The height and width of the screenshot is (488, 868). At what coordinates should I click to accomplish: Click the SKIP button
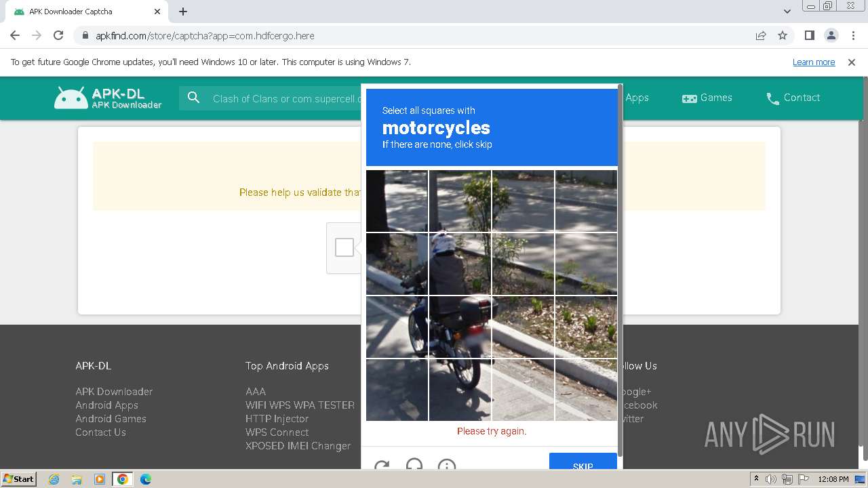pos(583,462)
